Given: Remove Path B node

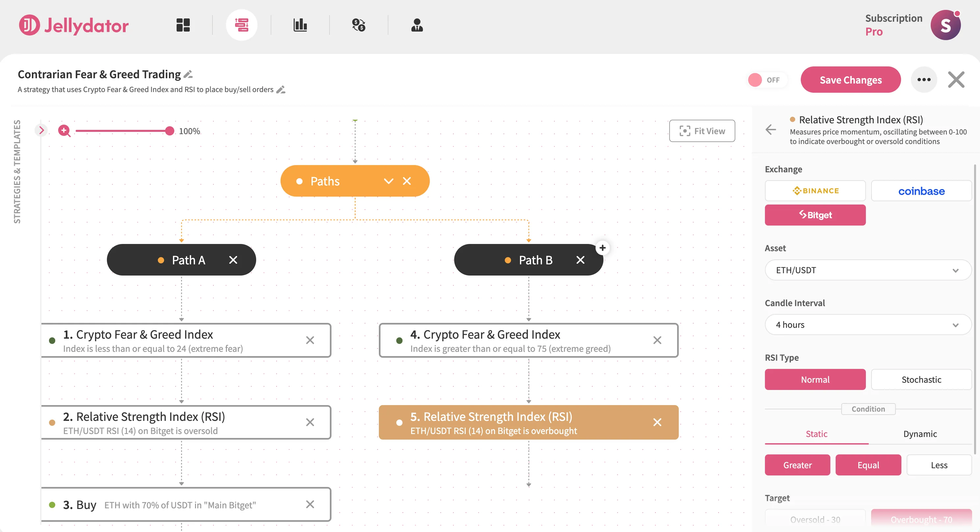Looking at the screenshot, I should pyautogui.click(x=580, y=260).
